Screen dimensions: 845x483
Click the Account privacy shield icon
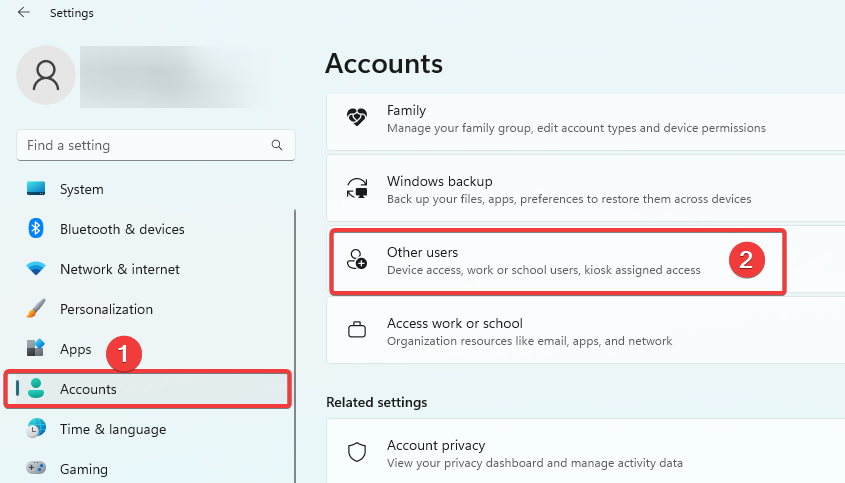point(357,452)
